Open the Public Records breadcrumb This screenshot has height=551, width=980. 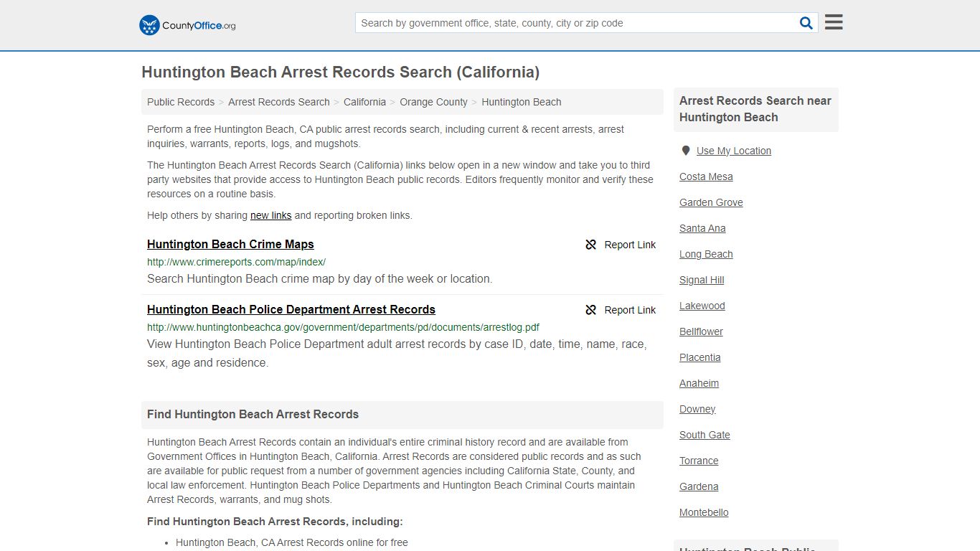pos(180,102)
